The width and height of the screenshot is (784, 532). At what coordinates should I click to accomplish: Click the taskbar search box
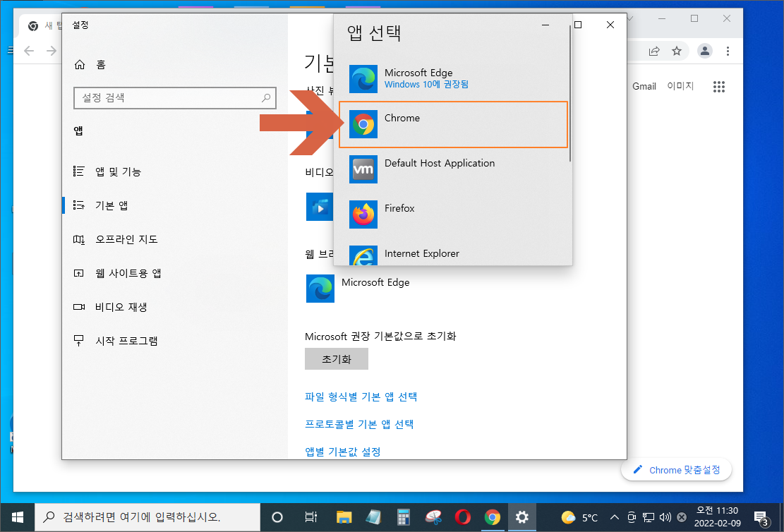(x=147, y=517)
